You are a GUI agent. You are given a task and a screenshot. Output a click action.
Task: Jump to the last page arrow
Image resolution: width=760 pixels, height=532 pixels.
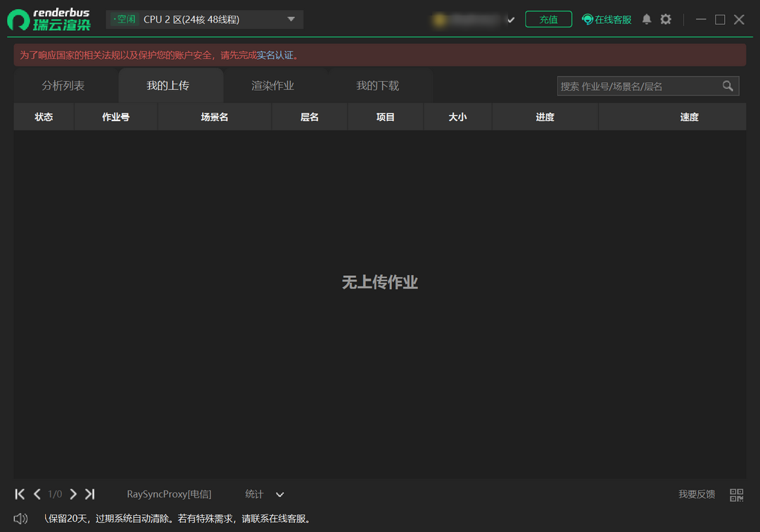point(89,494)
